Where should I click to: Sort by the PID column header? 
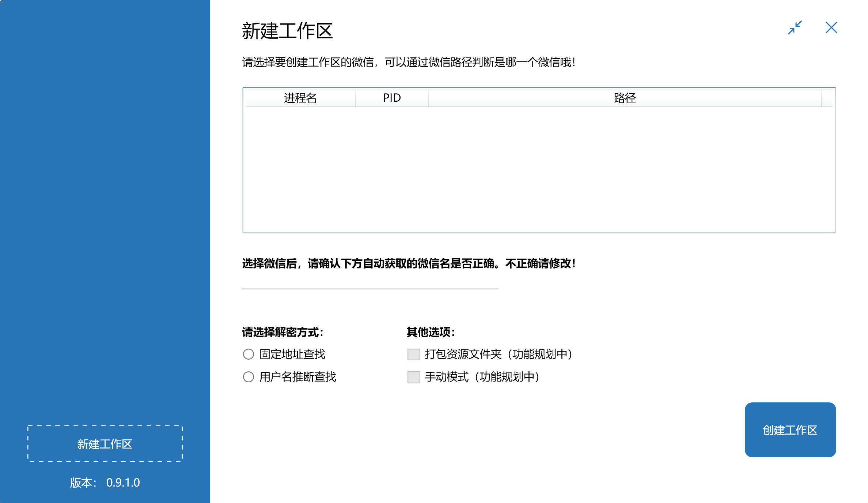tap(392, 98)
